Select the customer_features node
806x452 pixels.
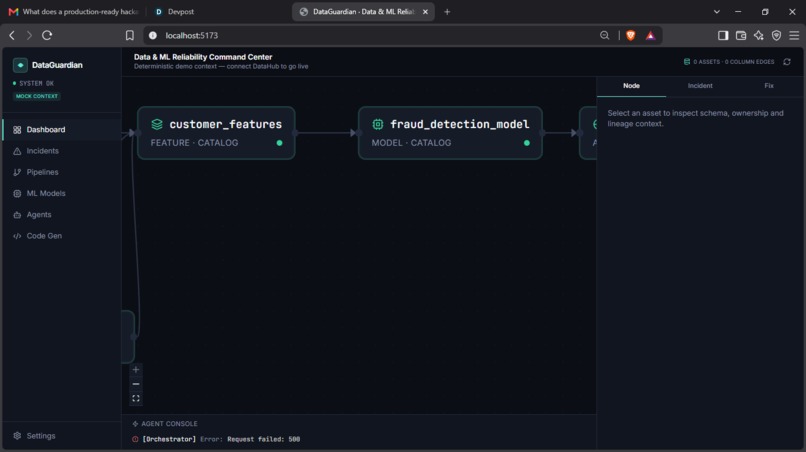pos(216,133)
